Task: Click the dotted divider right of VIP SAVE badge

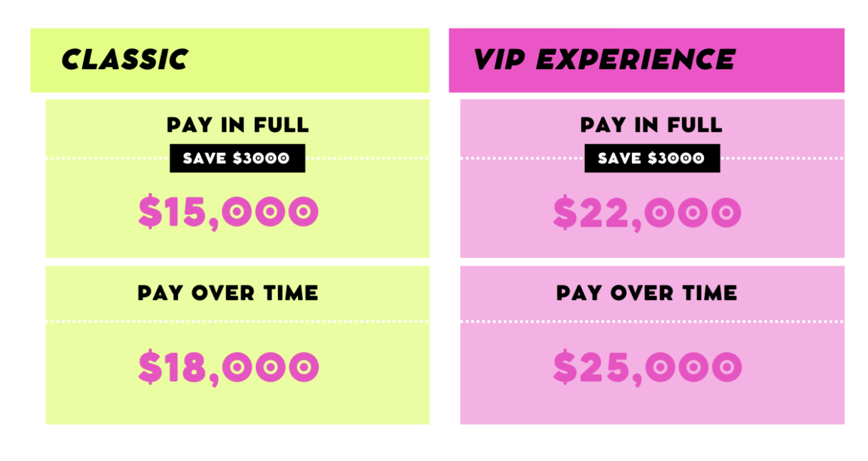Action: point(781,158)
